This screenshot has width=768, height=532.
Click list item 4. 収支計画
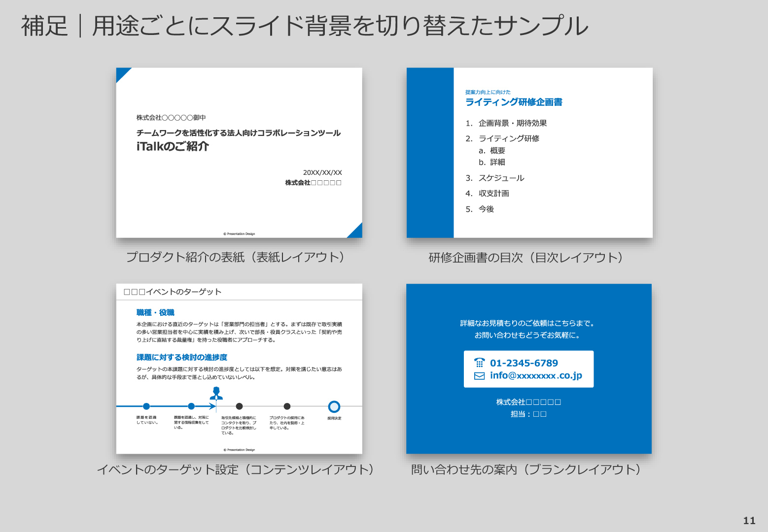(488, 194)
